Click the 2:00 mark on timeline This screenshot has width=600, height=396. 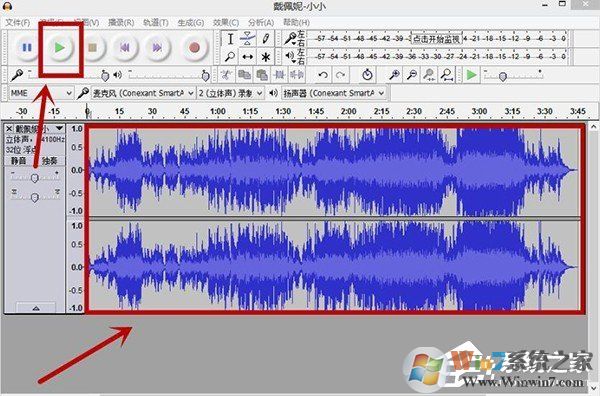pyautogui.click(x=349, y=111)
